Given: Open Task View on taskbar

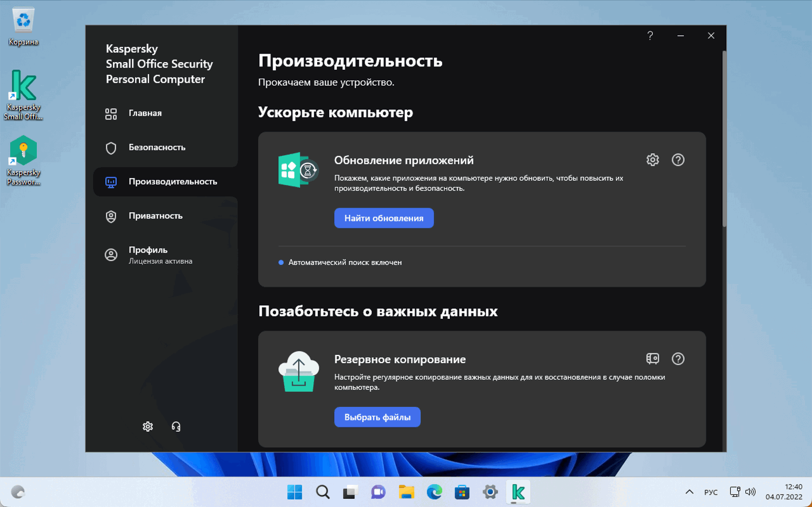Looking at the screenshot, I should point(350,492).
